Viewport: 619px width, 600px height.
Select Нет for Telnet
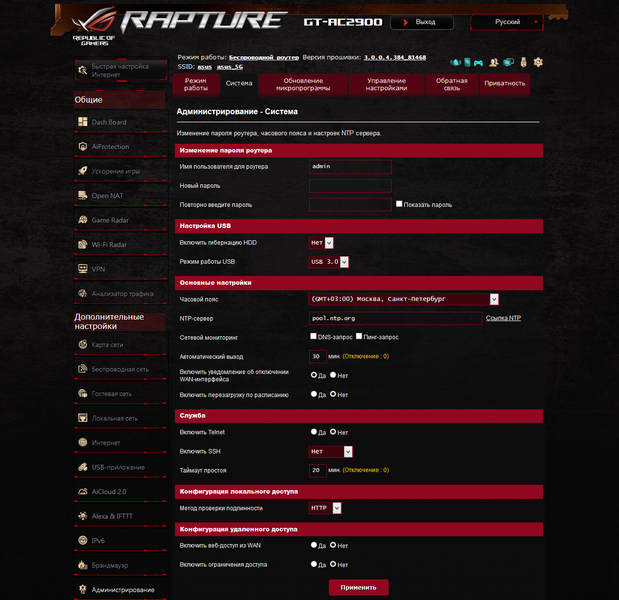(333, 432)
